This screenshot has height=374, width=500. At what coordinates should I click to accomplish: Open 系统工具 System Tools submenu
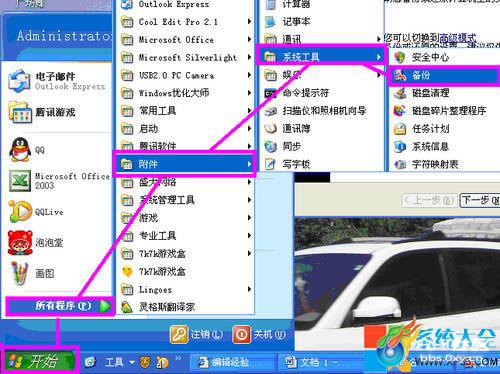pos(322,57)
